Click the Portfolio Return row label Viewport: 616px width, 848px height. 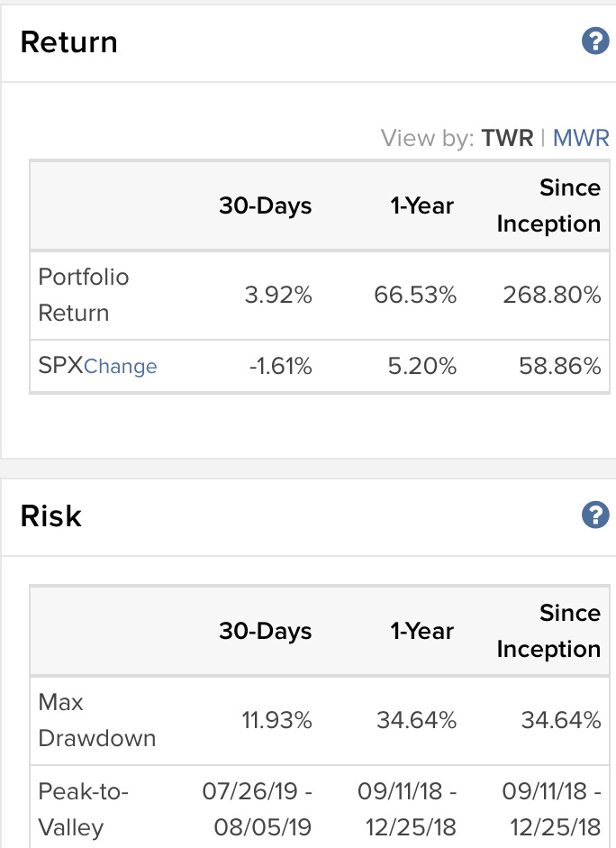pos(84,295)
